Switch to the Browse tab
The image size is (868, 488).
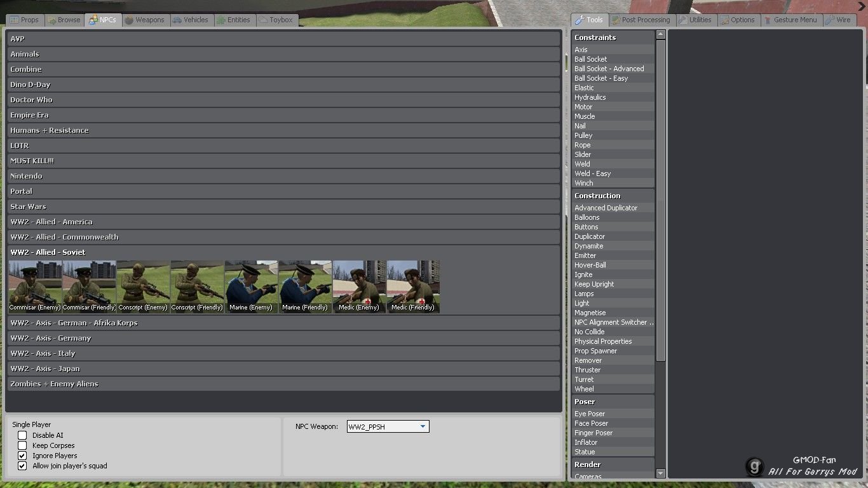click(64, 20)
